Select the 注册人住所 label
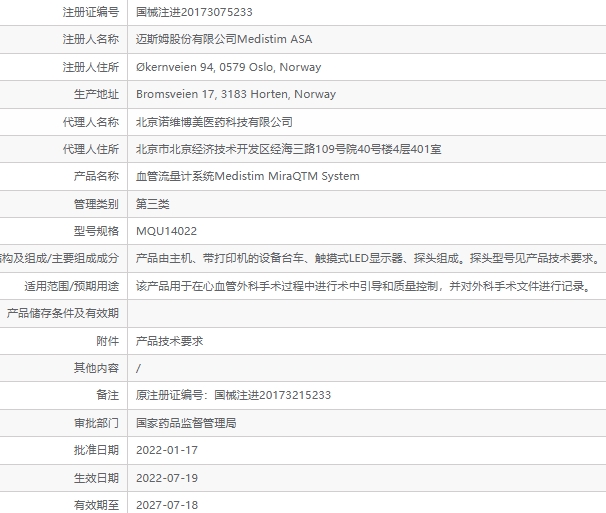The image size is (606, 513). tap(90, 67)
